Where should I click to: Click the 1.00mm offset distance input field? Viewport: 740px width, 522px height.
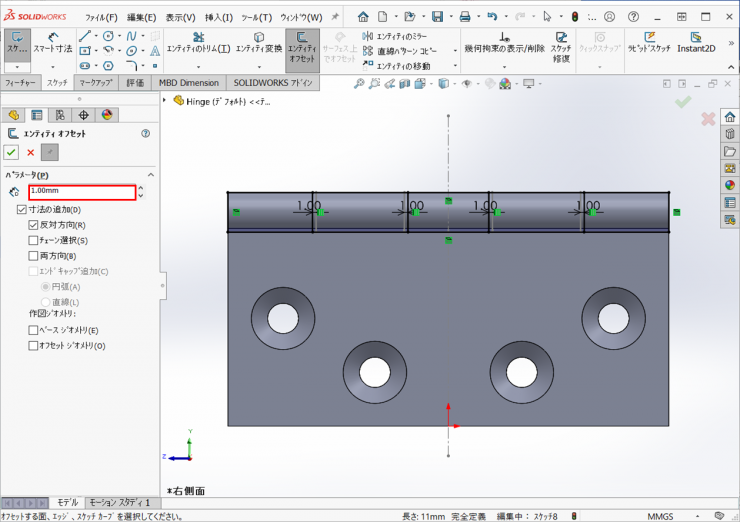[x=81, y=192]
